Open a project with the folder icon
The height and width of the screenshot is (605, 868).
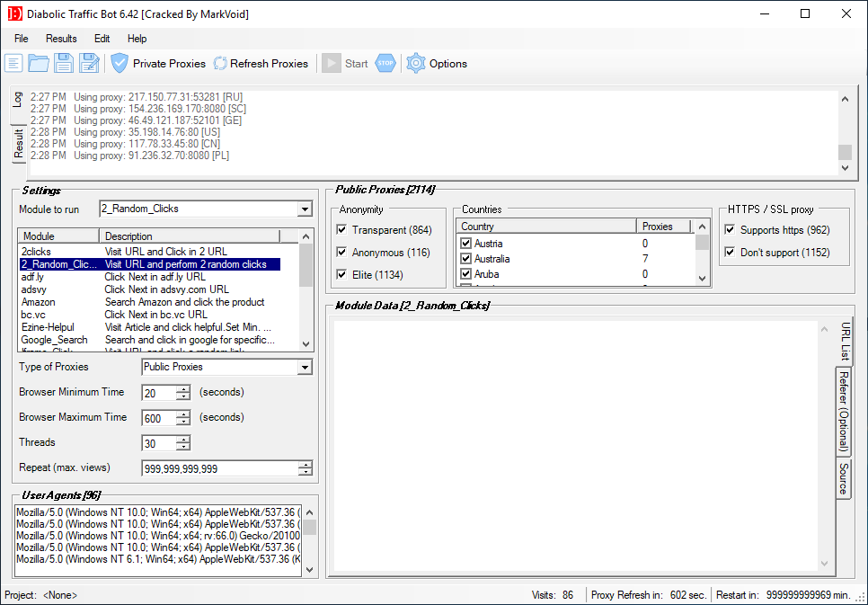(39, 63)
